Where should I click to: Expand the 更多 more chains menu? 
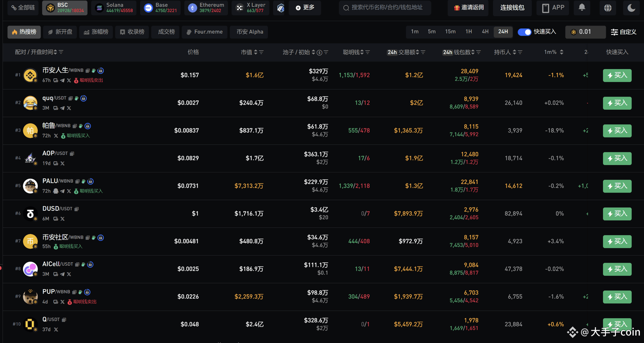point(305,8)
